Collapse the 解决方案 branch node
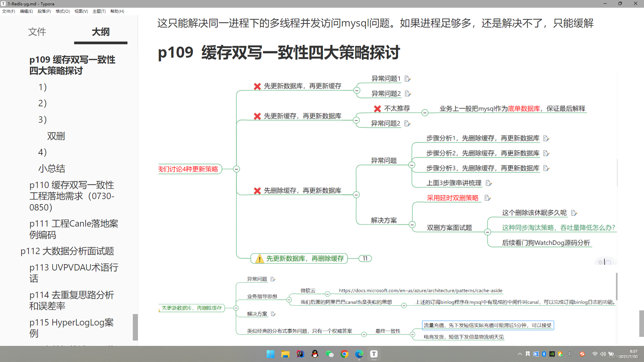 [412, 225]
